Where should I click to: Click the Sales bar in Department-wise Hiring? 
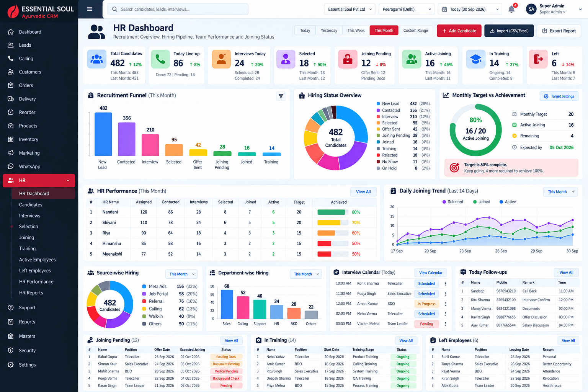227,304
